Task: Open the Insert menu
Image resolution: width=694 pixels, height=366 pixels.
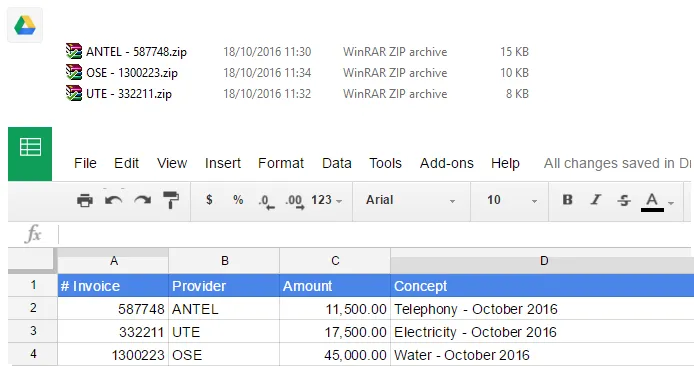Action: pos(223,163)
